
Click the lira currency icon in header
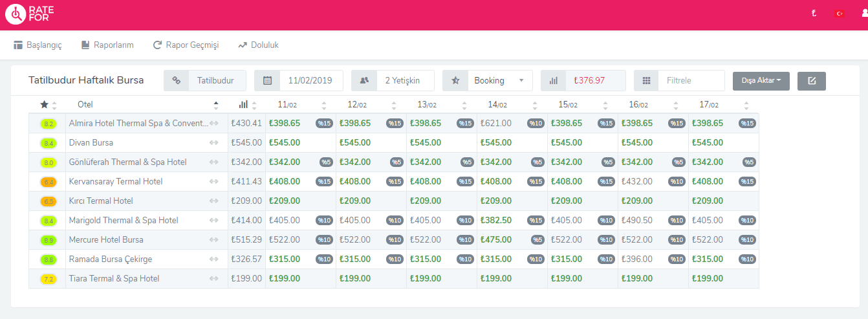814,14
